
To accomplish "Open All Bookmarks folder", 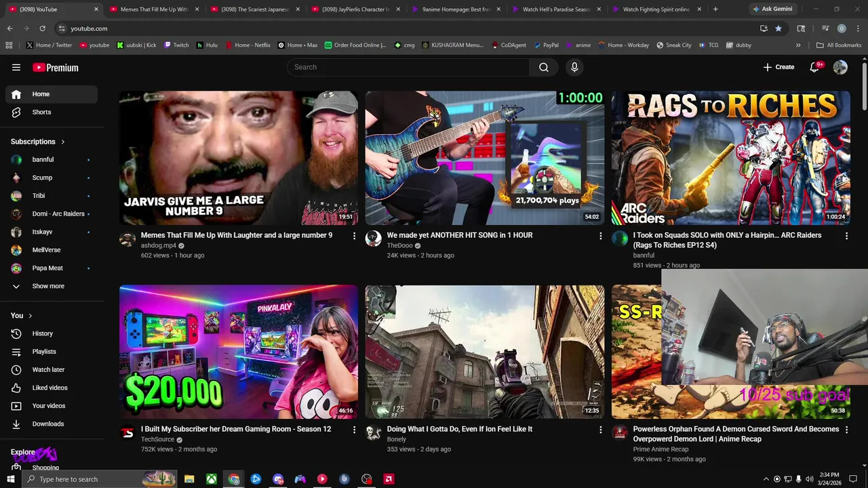I will click(839, 45).
